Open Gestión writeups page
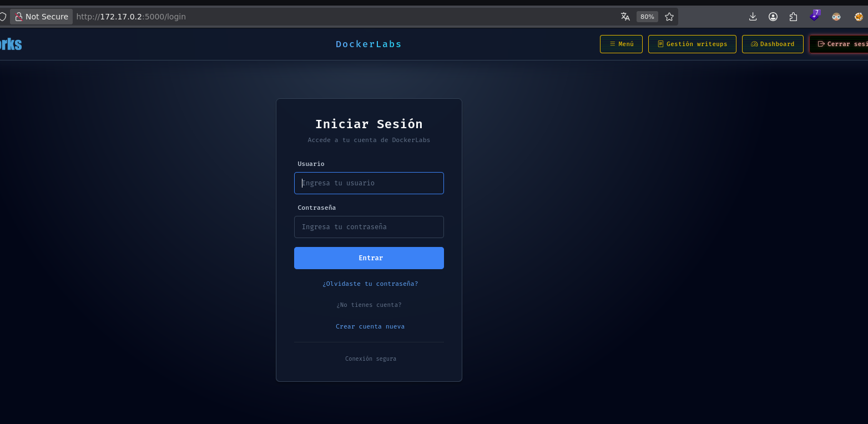The height and width of the screenshot is (424, 868). (x=692, y=44)
